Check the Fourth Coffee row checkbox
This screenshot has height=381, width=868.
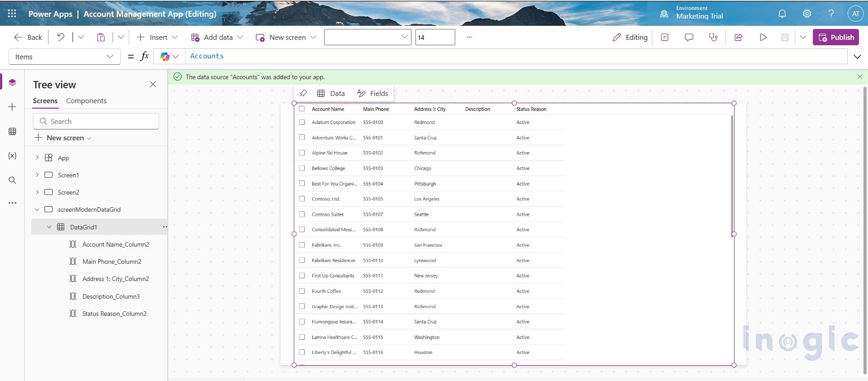(302, 291)
